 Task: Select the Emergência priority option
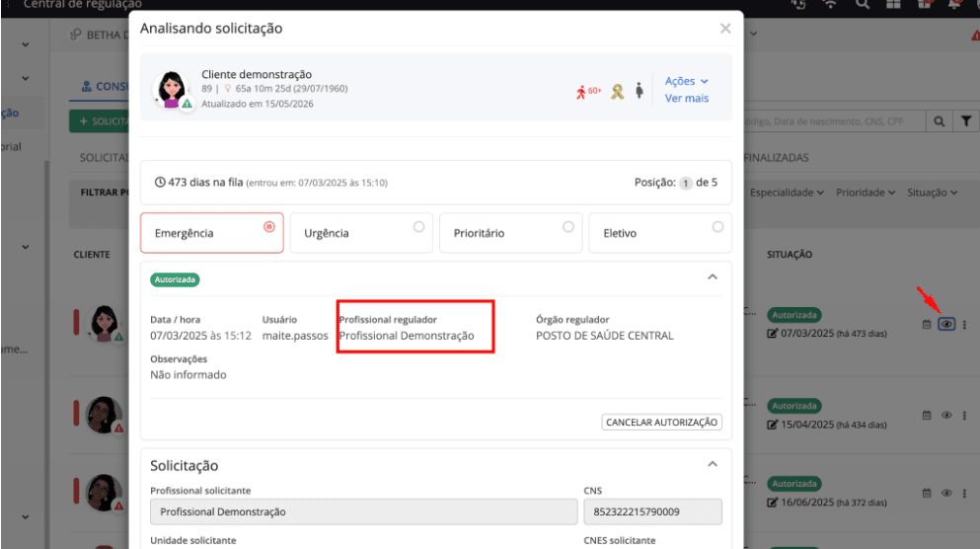click(212, 233)
